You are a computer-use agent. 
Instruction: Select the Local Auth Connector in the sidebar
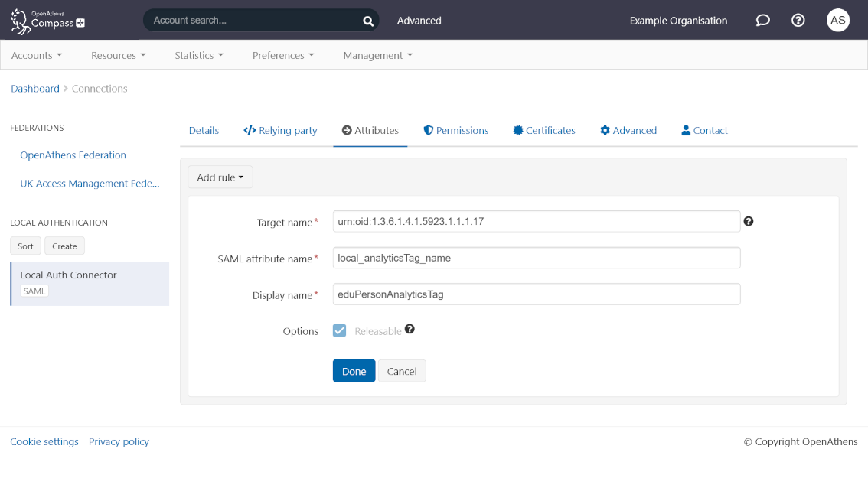tap(70, 275)
